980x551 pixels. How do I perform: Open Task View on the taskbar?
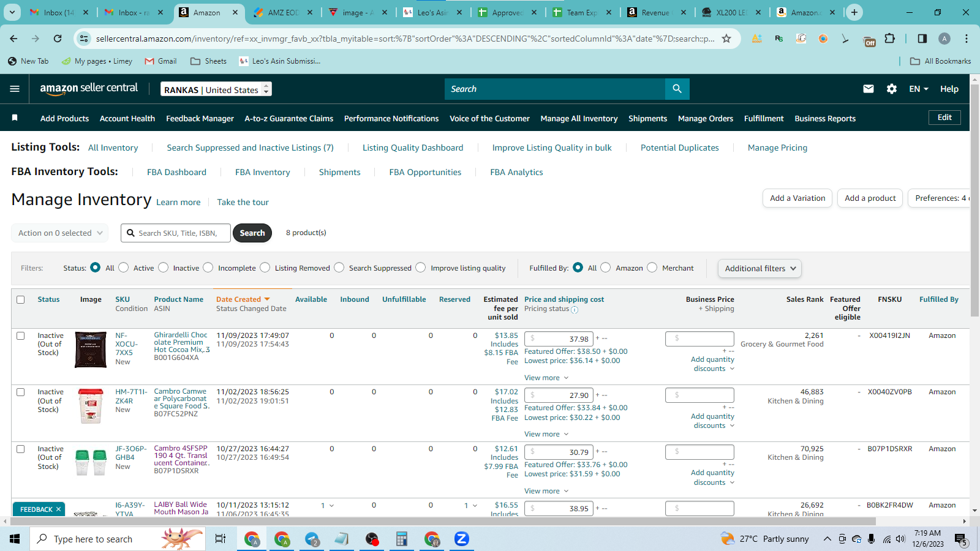tap(221, 539)
